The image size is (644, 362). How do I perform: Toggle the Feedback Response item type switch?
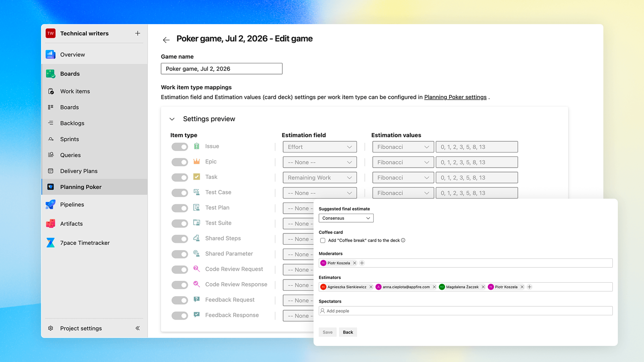(x=180, y=316)
